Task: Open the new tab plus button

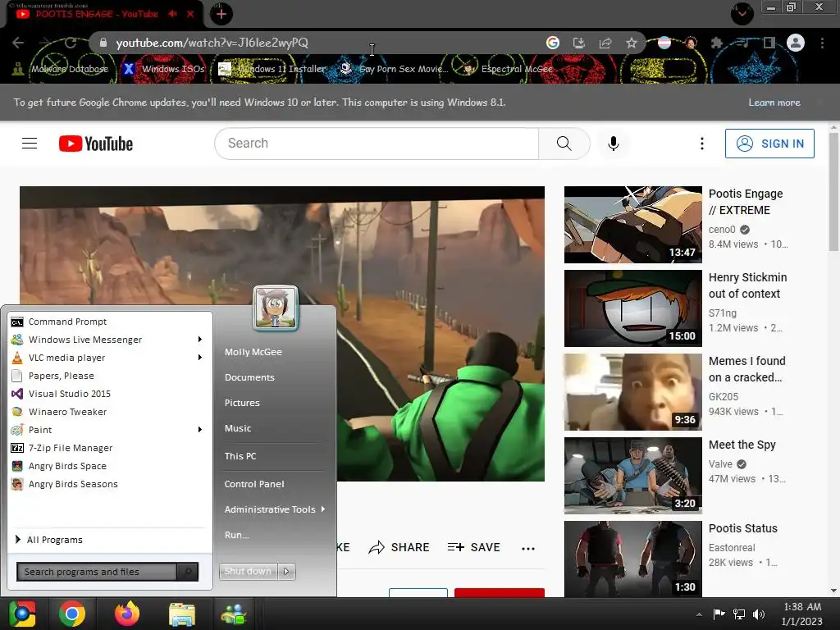Action: [x=221, y=14]
